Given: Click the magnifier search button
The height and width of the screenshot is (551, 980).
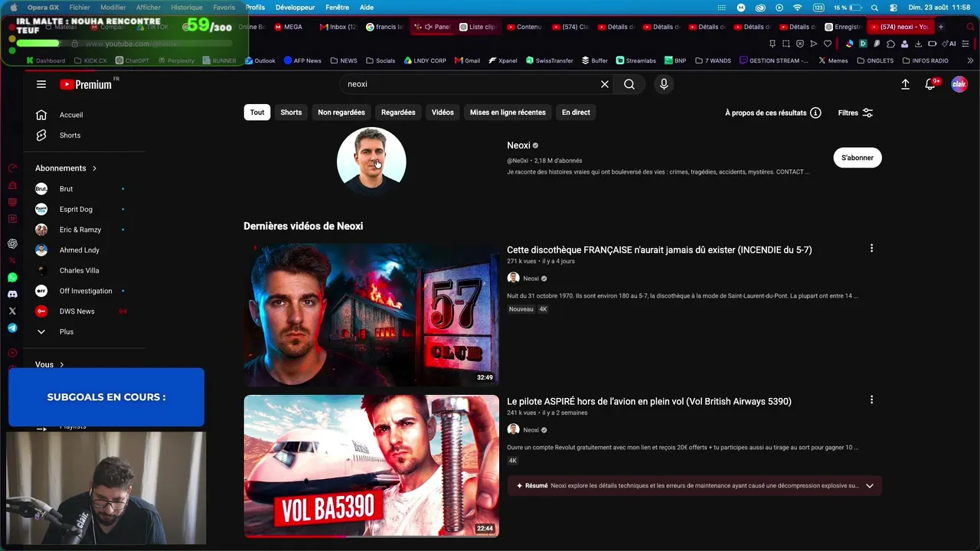Looking at the screenshot, I should click(629, 84).
